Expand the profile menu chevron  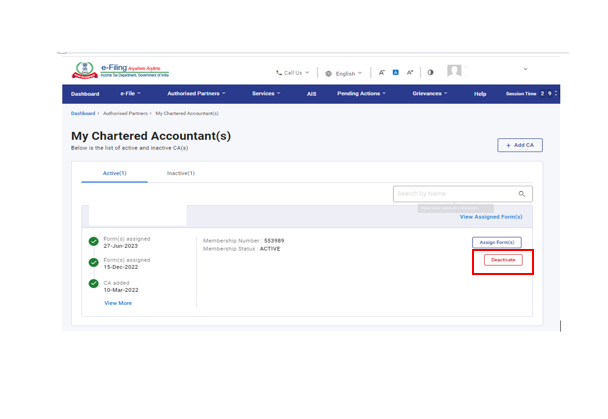tap(526, 70)
